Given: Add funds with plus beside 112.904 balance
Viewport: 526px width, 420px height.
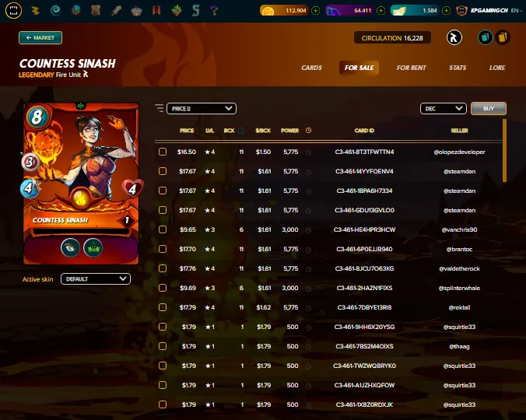Looking at the screenshot, I should pyautogui.click(x=316, y=11).
